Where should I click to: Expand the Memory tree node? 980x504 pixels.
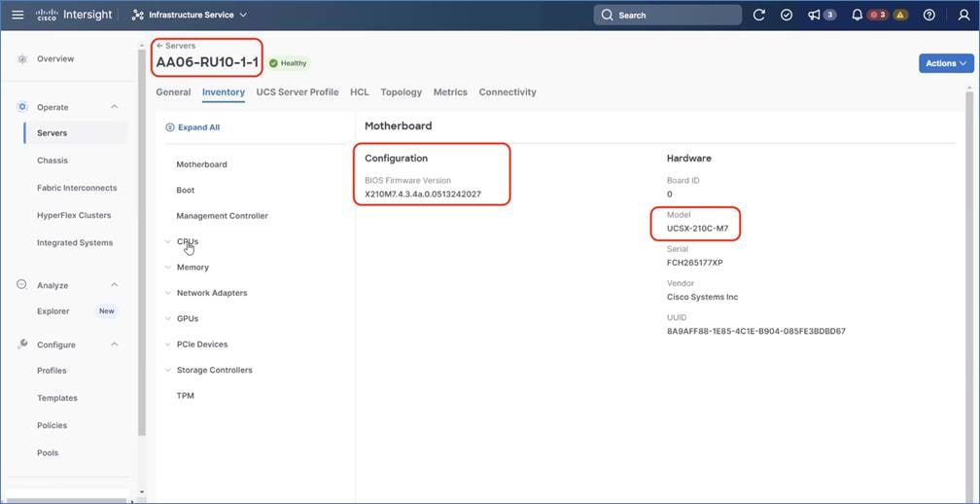tap(168, 267)
